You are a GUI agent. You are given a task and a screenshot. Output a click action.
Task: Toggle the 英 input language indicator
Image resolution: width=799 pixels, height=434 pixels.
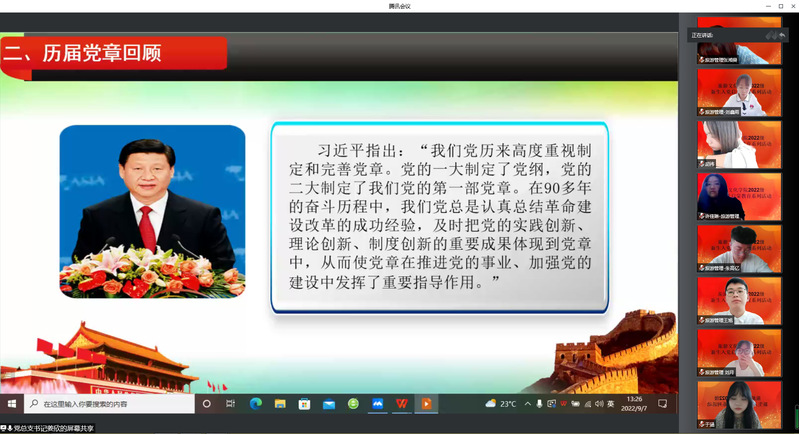click(611, 404)
